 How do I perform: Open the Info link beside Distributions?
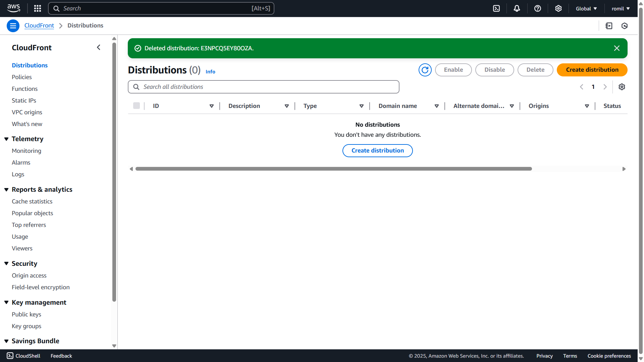point(210,72)
